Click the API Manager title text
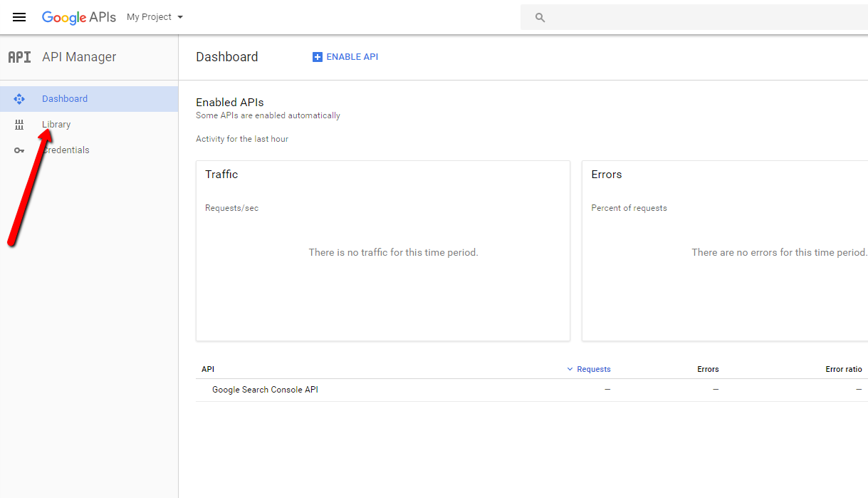868x498 pixels. point(79,57)
